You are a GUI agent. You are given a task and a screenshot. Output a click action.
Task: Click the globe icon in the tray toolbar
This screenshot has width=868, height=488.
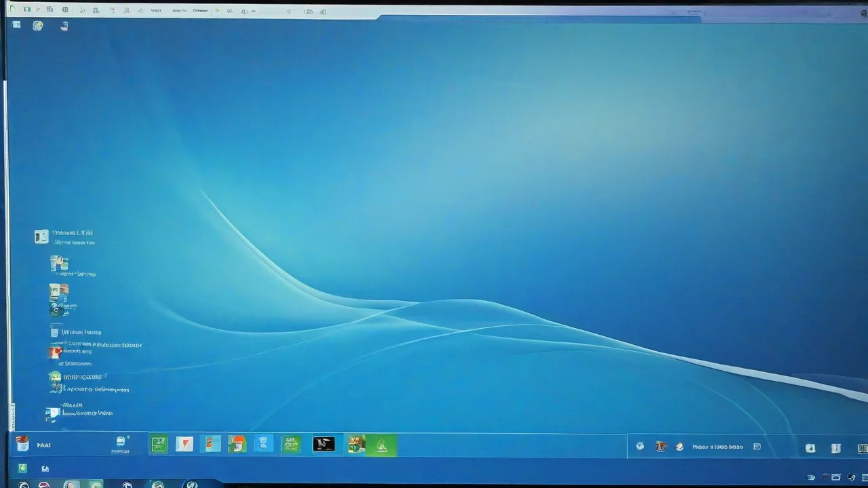point(639,446)
